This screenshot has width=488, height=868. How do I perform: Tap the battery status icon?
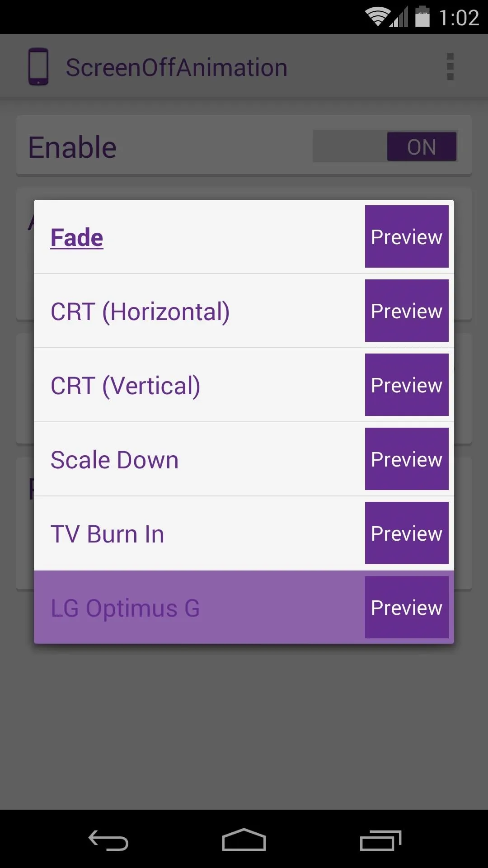[422, 17]
